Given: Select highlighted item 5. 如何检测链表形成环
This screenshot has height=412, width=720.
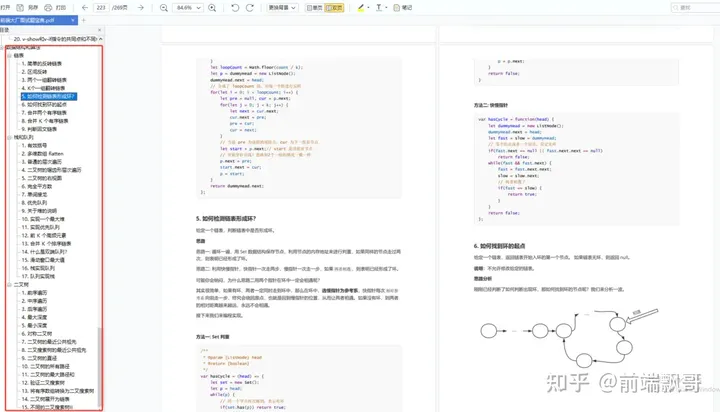Looking at the screenshot, I should pyautogui.click(x=48, y=96).
